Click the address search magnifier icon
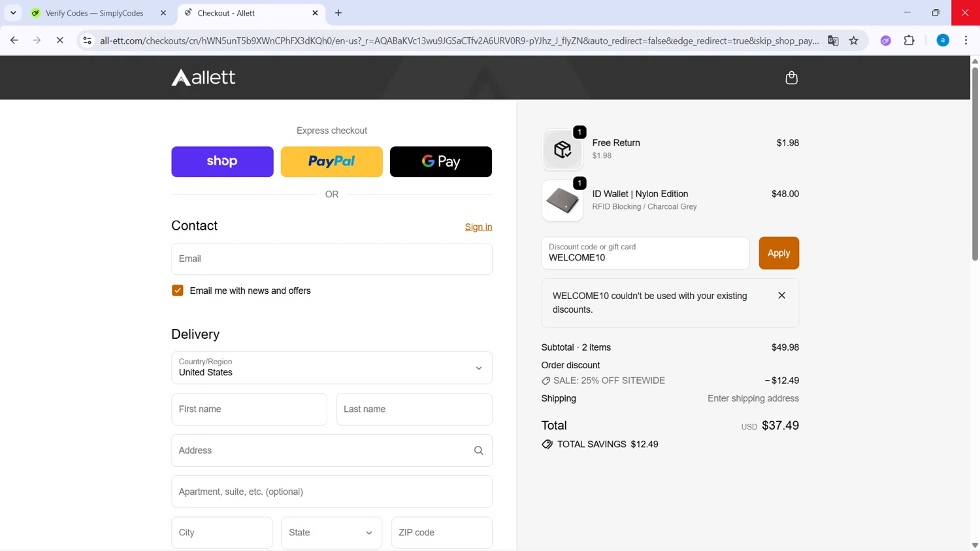 [x=478, y=450]
